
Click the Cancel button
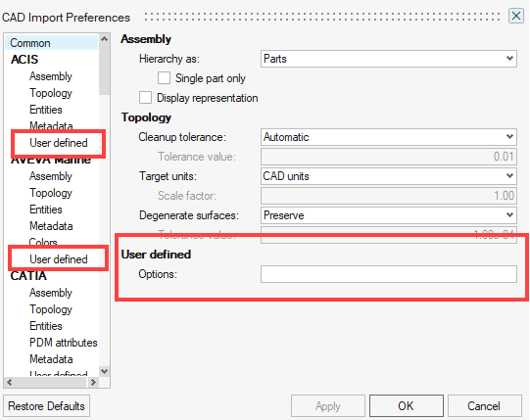[484, 406]
